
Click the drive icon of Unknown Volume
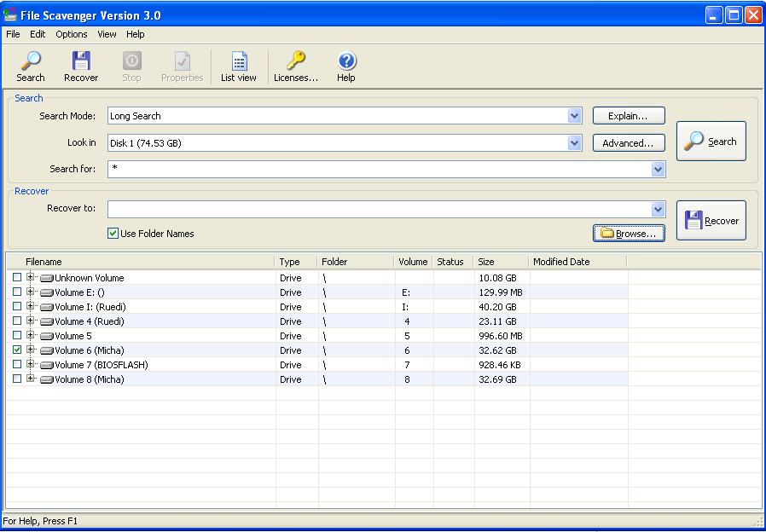(47, 278)
